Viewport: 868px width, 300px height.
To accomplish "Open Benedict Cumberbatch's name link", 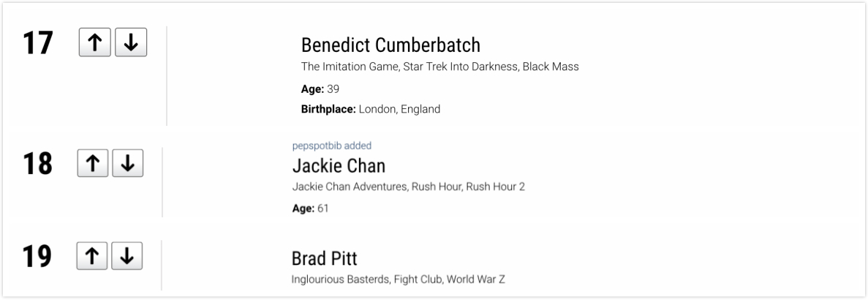I will 390,45.
